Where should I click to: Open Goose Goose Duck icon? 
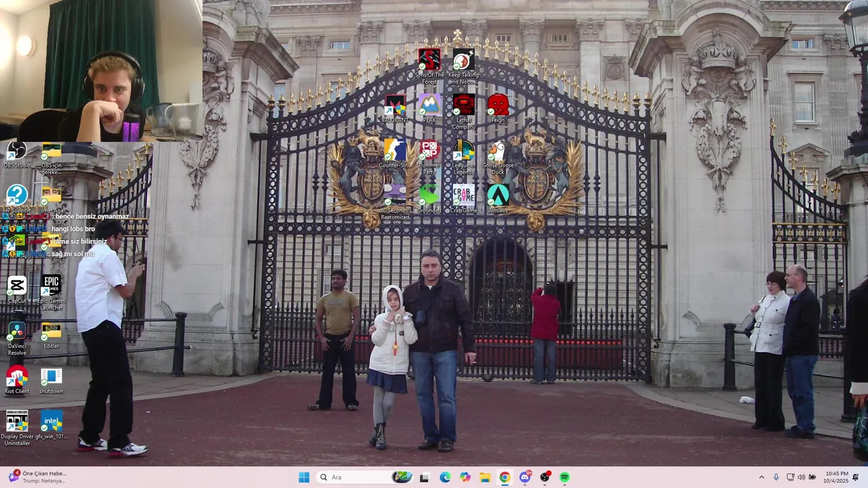coord(498,157)
